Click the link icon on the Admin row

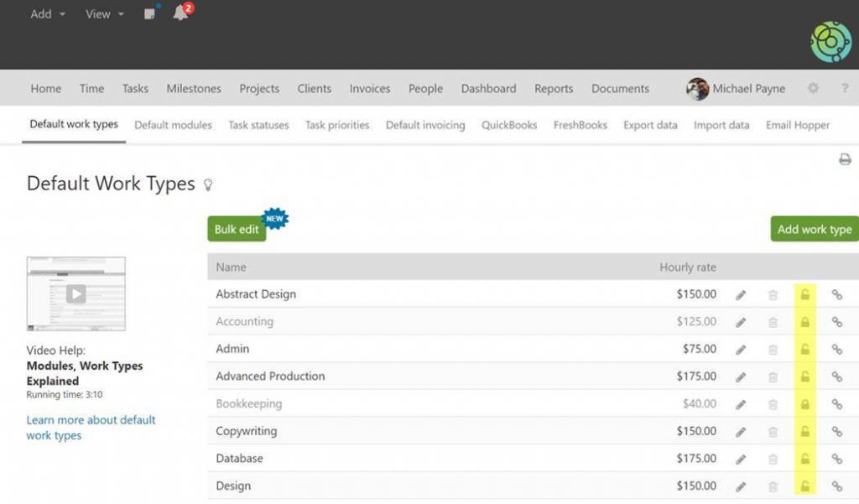tap(836, 349)
